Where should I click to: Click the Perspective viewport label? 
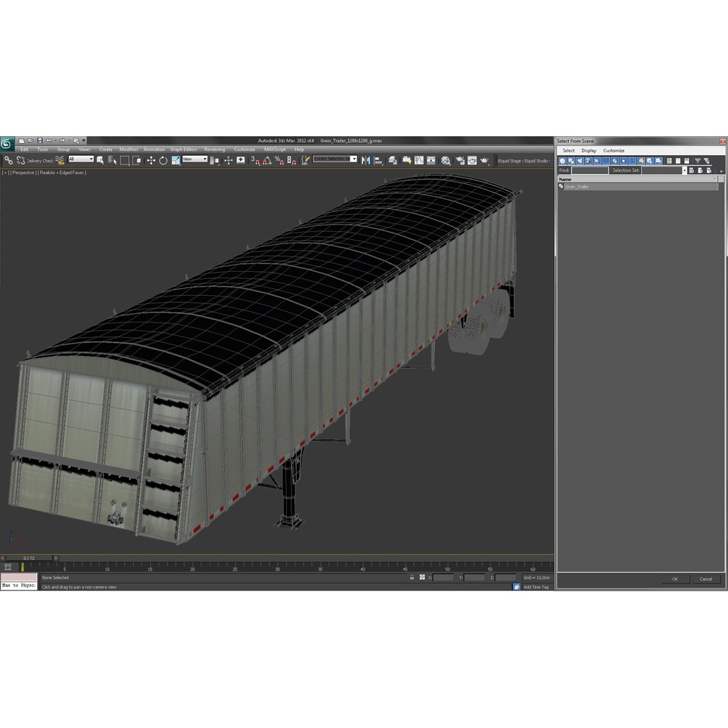click(23, 173)
